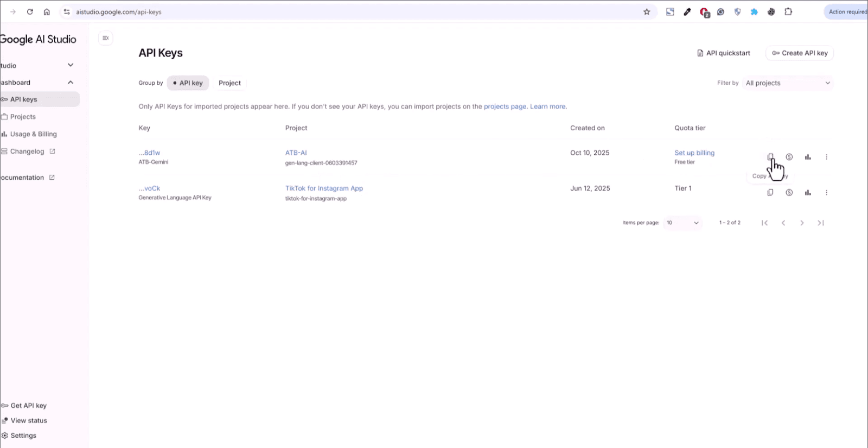Image resolution: width=868 pixels, height=448 pixels.
Task: Open ATB-AI project link
Action: [x=296, y=153]
